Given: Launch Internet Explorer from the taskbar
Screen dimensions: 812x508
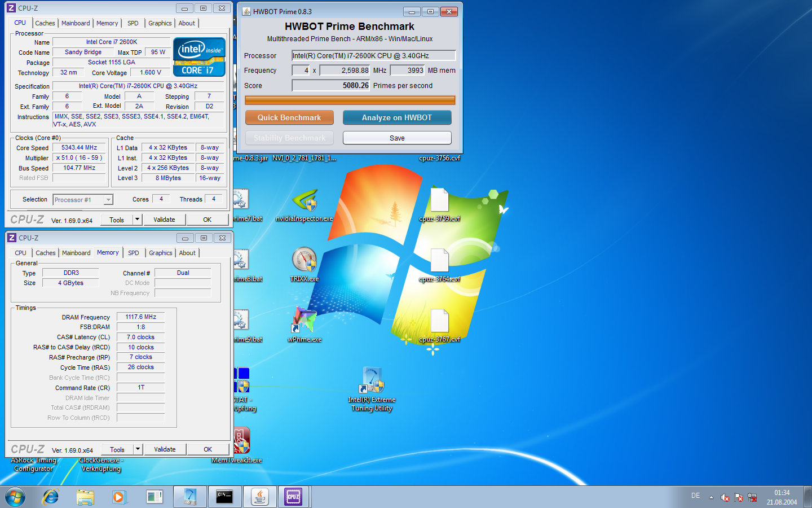Looking at the screenshot, I should point(51,497).
